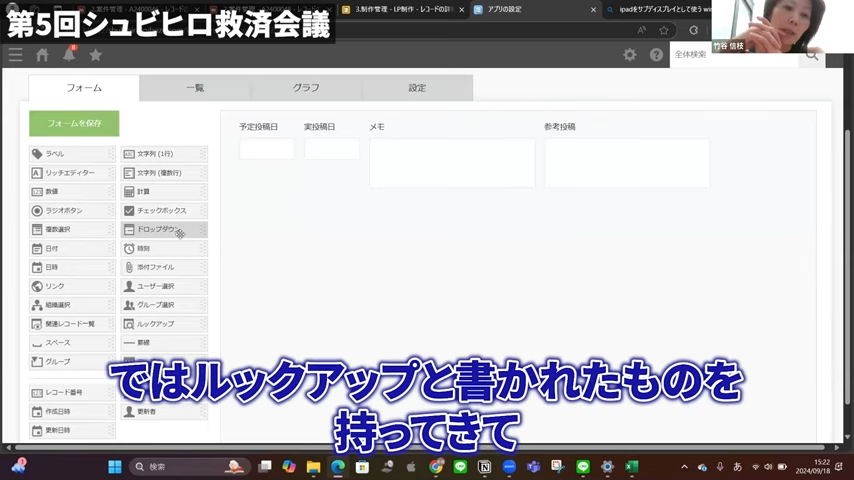Switch to the 一覧 tab
The height and width of the screenshot is (480, 854).
click(195, 88)
